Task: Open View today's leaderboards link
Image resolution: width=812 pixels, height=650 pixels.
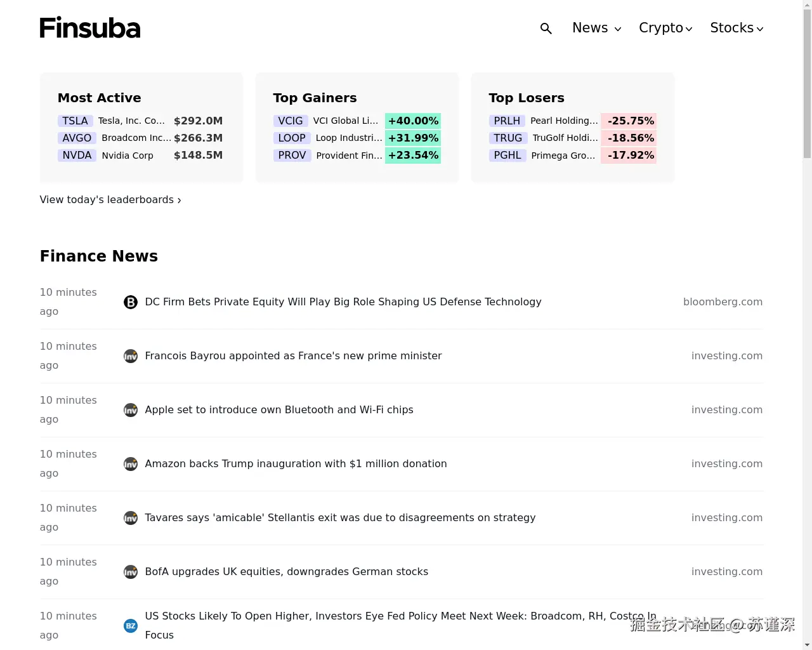Action: pos(110,200)
